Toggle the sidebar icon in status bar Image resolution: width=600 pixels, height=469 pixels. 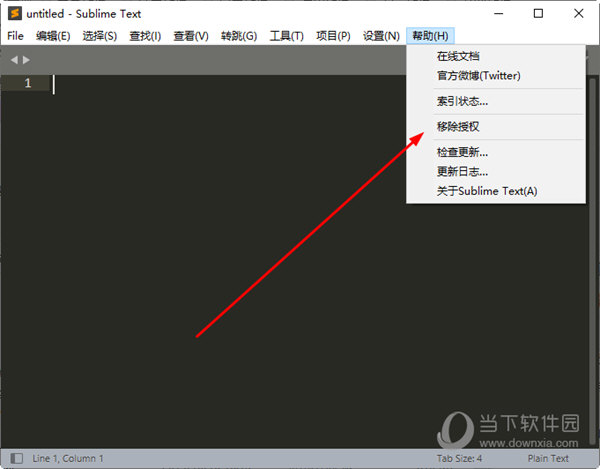(x=16, y=458)
